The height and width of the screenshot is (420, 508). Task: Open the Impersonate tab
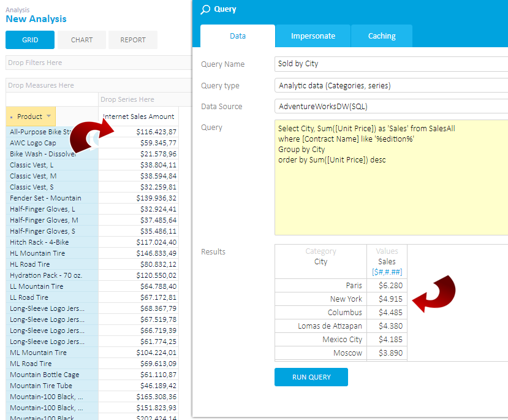(x=312, y=36)
